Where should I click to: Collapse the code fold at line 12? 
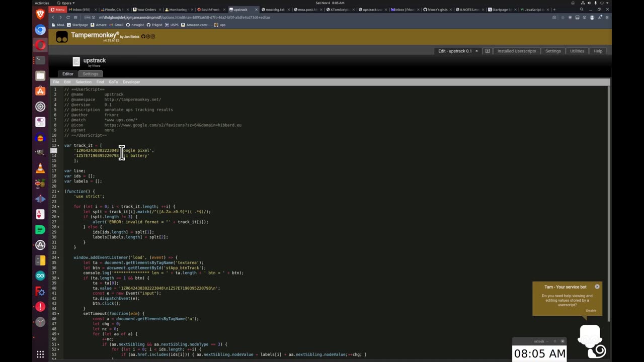(x=59, y=145)
